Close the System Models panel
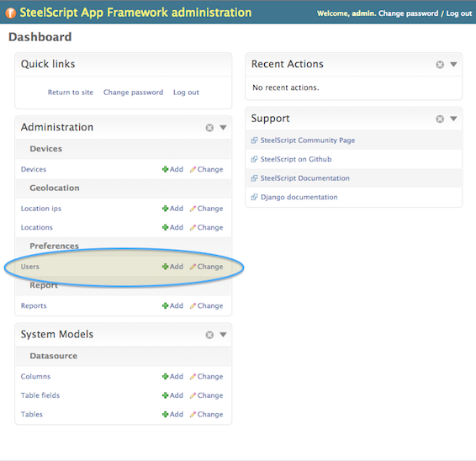Image resolution: width=476 pixels, height=461 pixels. point(209,335)
